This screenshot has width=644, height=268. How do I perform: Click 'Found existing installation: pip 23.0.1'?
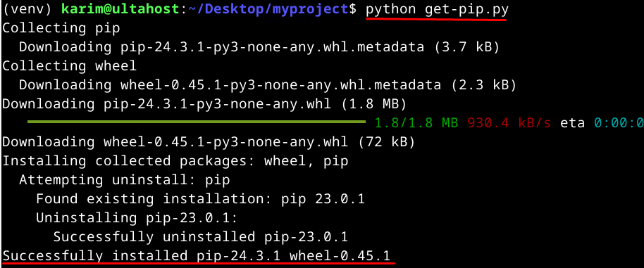click(200, 199)
